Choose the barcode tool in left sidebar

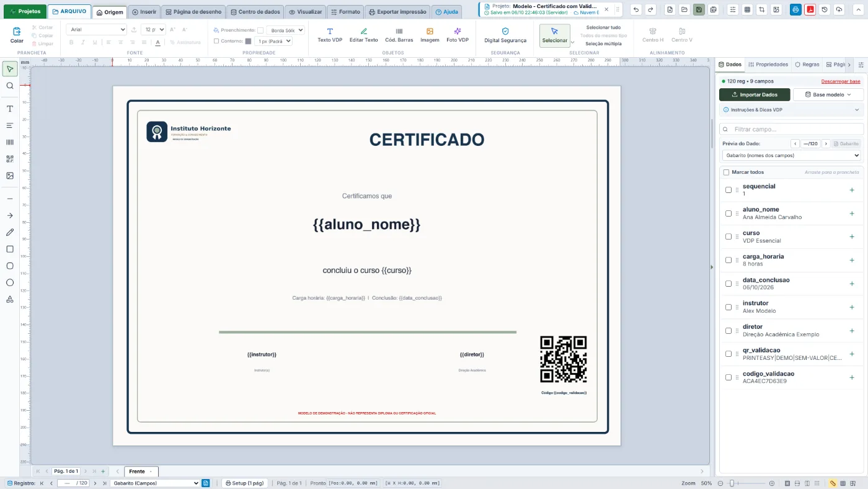coord(10,142)
